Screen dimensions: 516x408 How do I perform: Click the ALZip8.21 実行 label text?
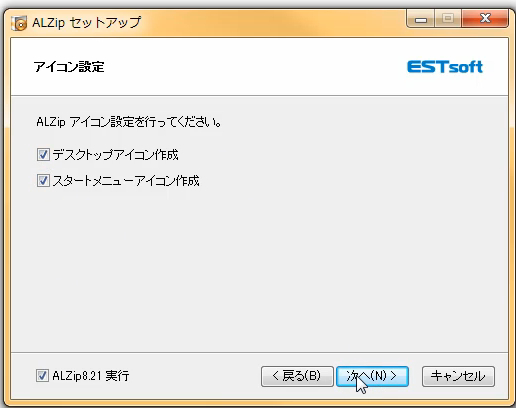(91, 376)
